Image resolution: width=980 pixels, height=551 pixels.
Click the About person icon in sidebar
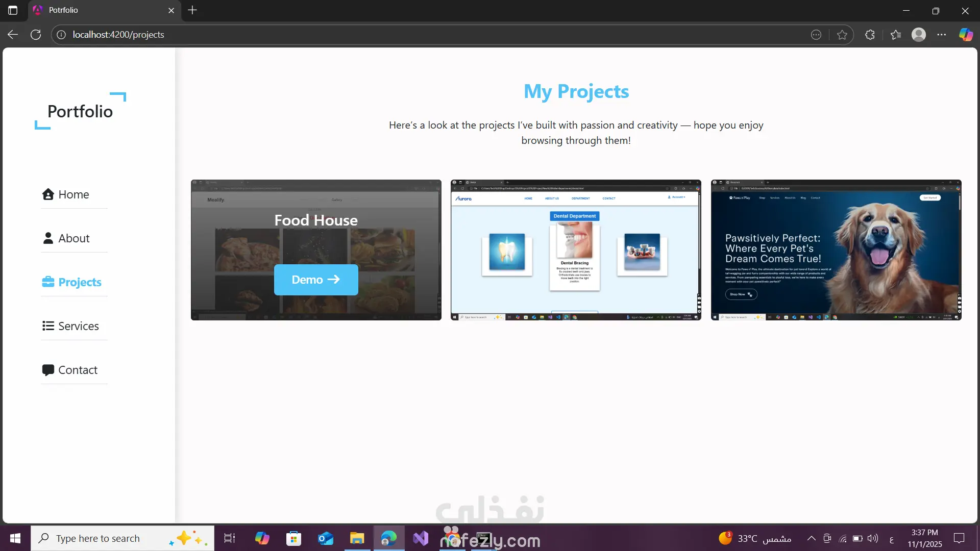coord(48,238)
